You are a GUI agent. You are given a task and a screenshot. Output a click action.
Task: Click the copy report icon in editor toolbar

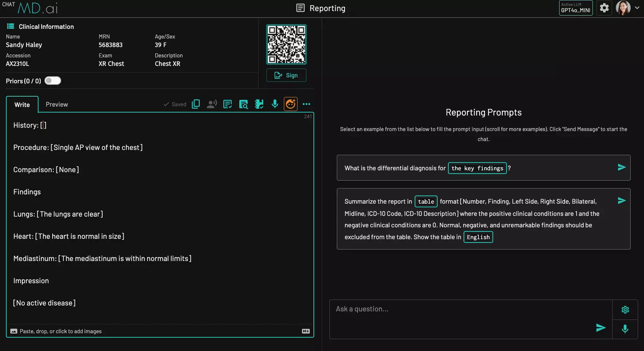pos(196,104)
